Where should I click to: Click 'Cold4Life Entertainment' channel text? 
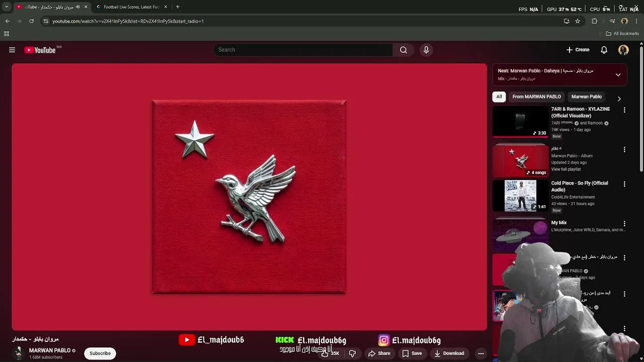(x=573, y=197)
